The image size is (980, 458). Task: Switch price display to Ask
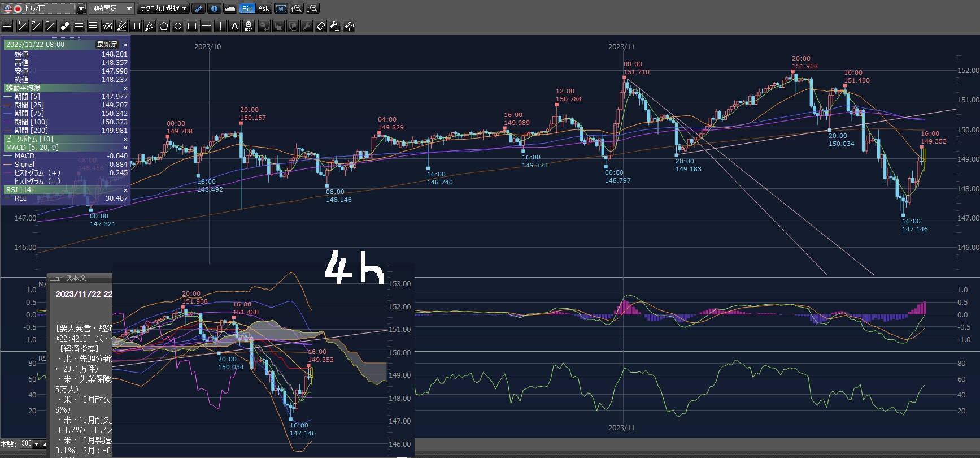[263, 8]
